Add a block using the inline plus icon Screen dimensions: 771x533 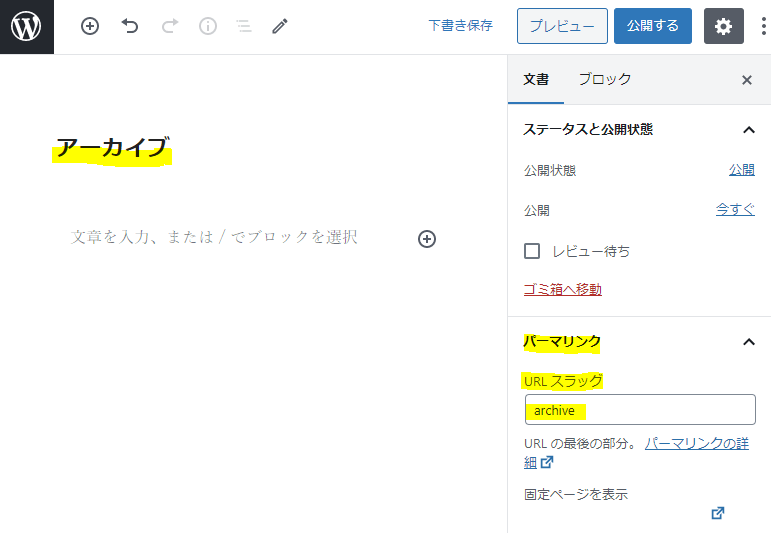(427, 239)
